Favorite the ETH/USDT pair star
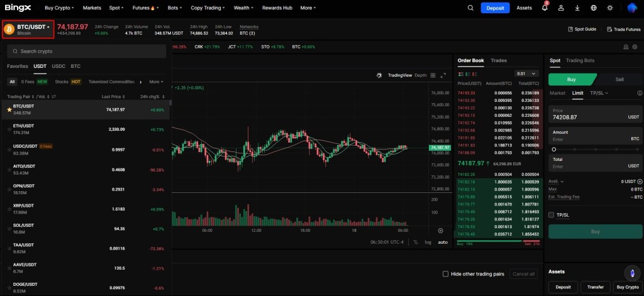The image size is (644, 296). point(9,129)
